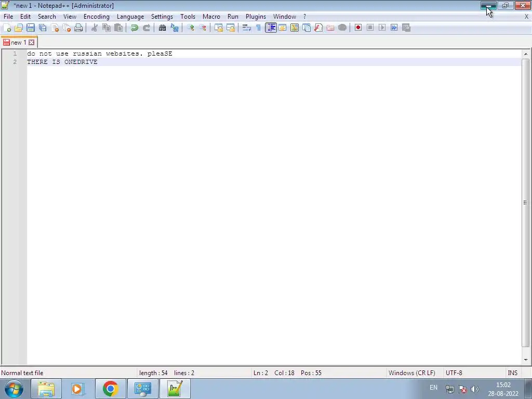532x399 pixels.
Task: Open the Encoding menu
Action: (x=96, y=17)
